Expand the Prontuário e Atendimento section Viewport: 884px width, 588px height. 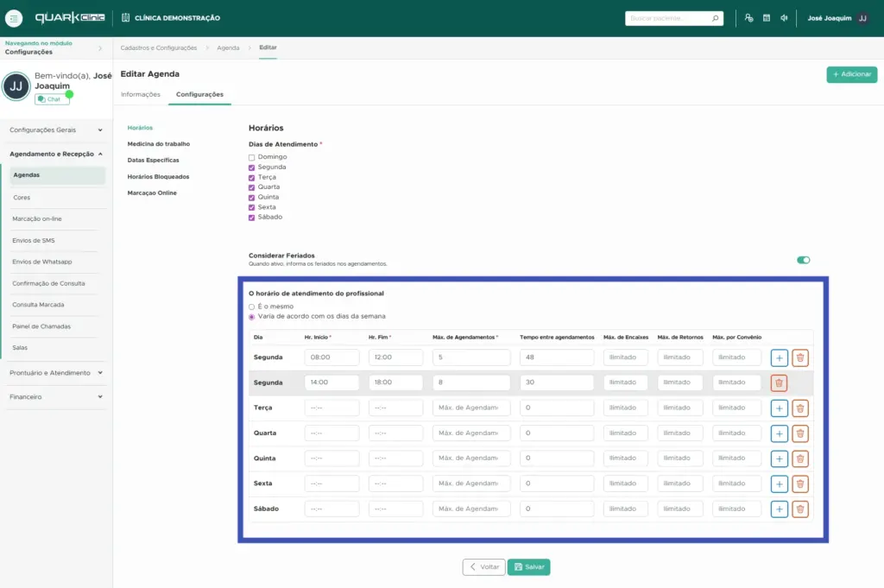[x=56, y=373]
